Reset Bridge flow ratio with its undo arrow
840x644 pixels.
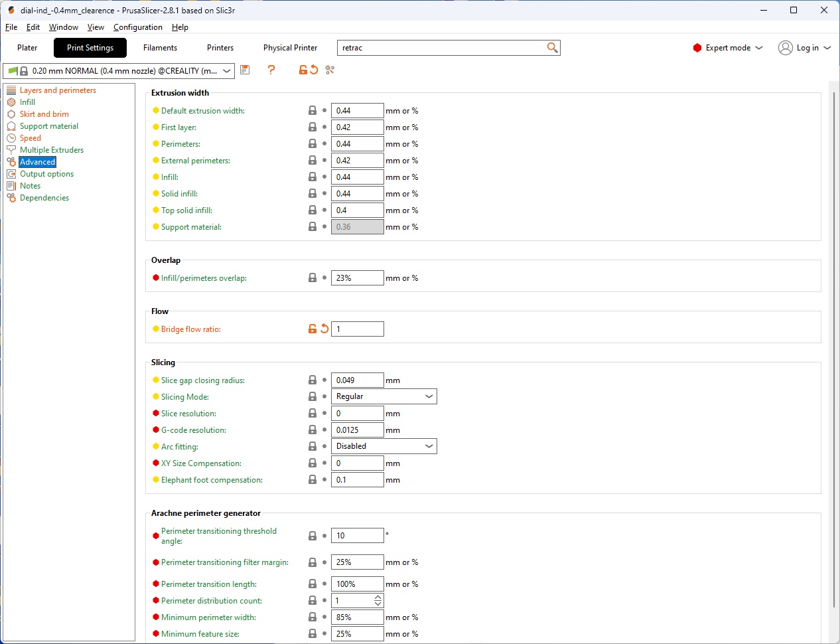tap(324, 329)
